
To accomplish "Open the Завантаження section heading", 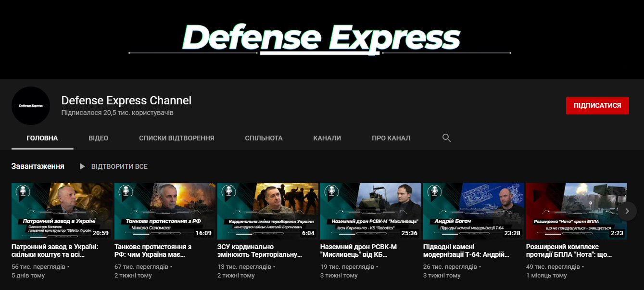I will tap(38, 166).
